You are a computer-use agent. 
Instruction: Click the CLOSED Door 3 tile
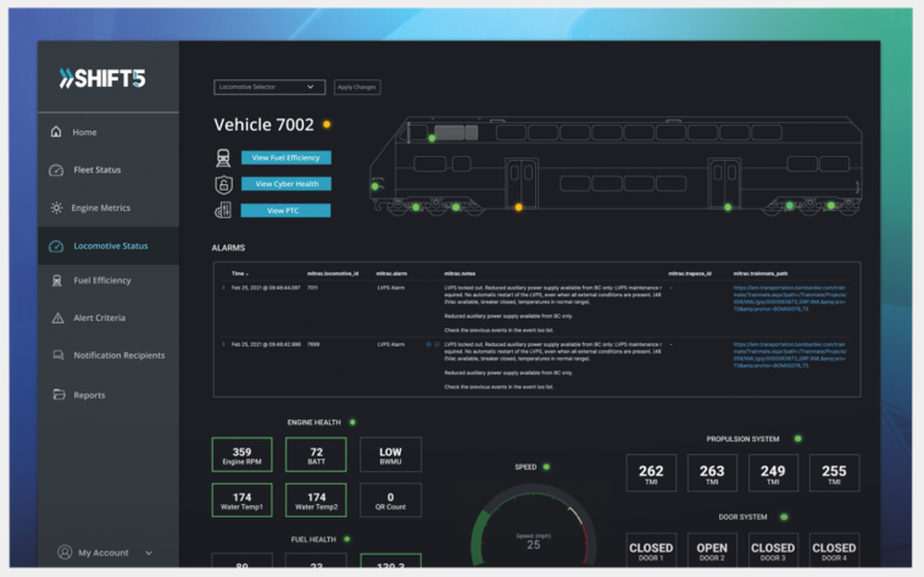click(773, 550)
